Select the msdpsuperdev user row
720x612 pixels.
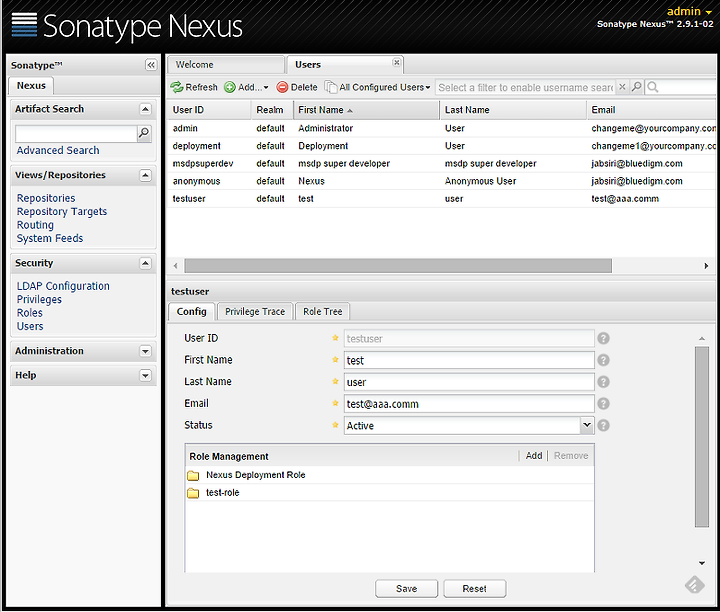coord(442,163)
